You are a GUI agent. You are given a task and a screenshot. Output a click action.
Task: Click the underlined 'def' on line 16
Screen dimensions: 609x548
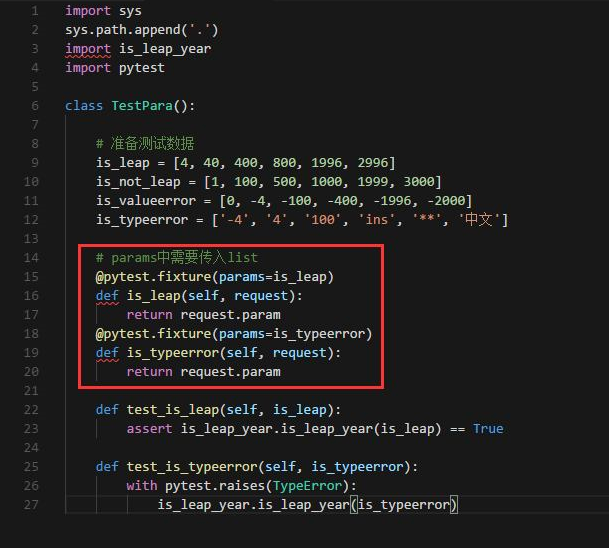(107, 296)
